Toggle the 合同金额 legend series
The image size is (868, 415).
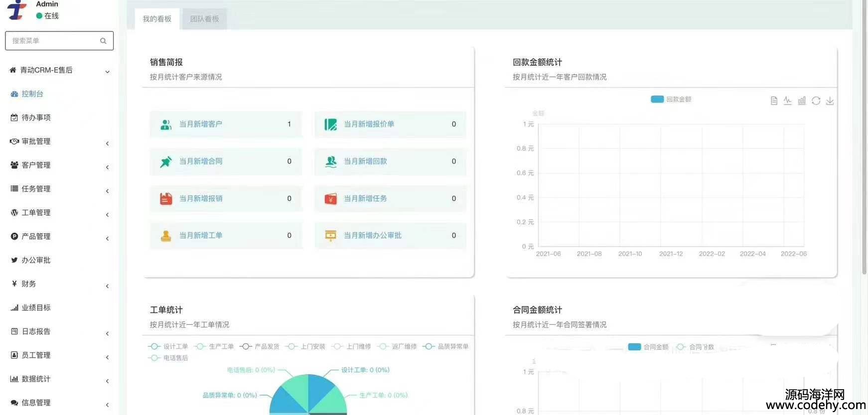(648, 347)
